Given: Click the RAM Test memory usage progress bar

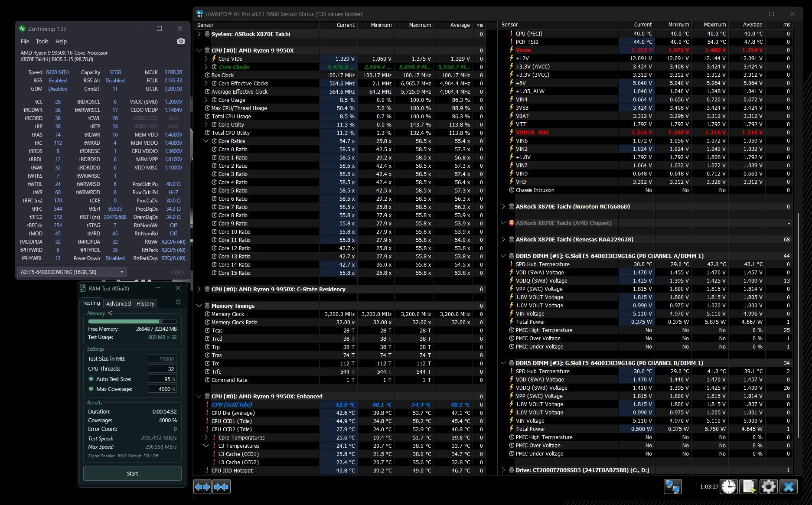Looking at the screenshot, I should (x=132, y=321).
